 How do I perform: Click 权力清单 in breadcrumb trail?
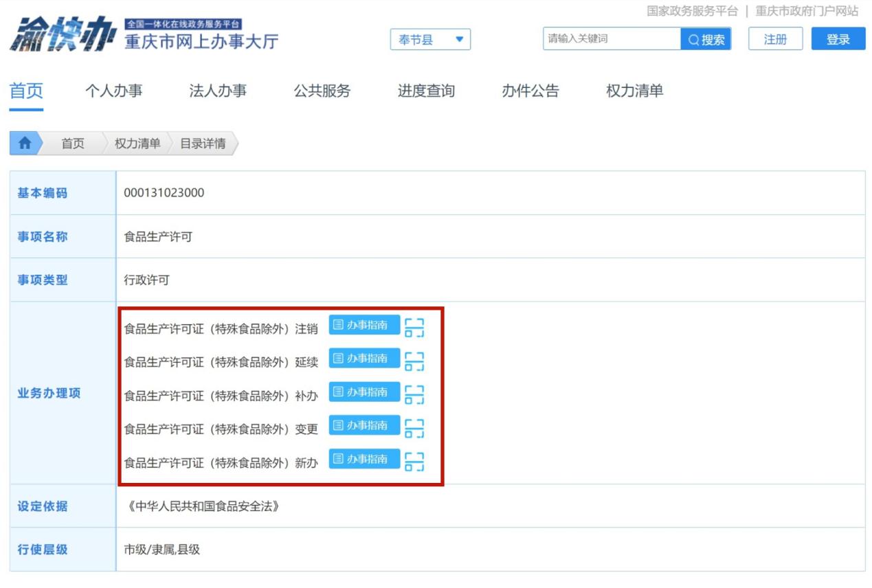point(137,144)
